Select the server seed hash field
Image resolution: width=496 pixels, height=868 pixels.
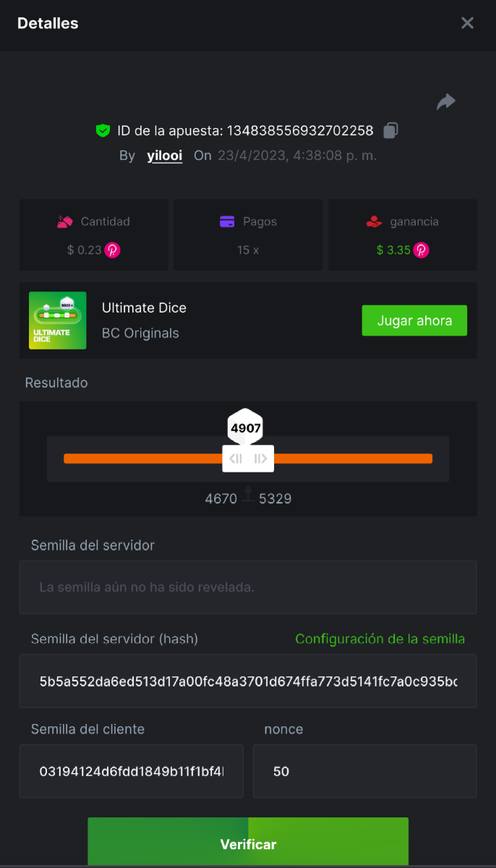pyautogui.click(x=248, y=681)
